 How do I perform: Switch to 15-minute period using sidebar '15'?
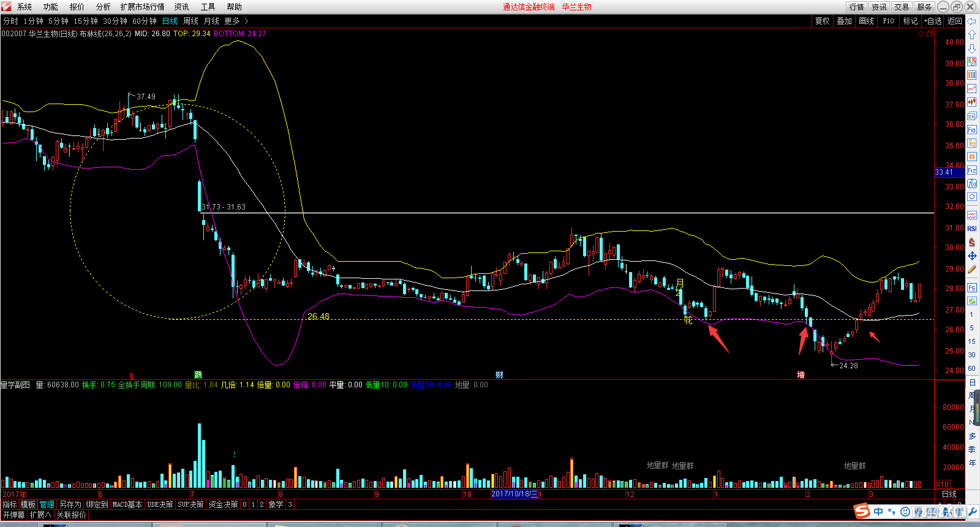click(x=971, y=341)
